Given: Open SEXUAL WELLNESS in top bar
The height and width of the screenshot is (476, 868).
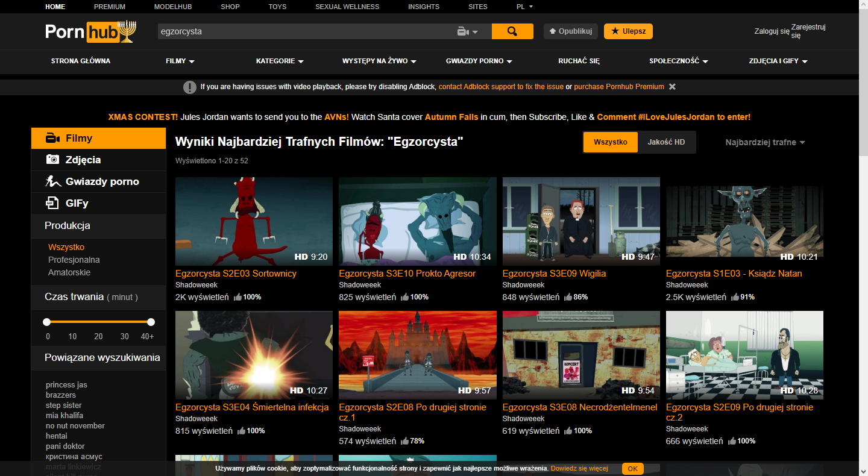Looking at the screenshot, I should tap(347, 7).
